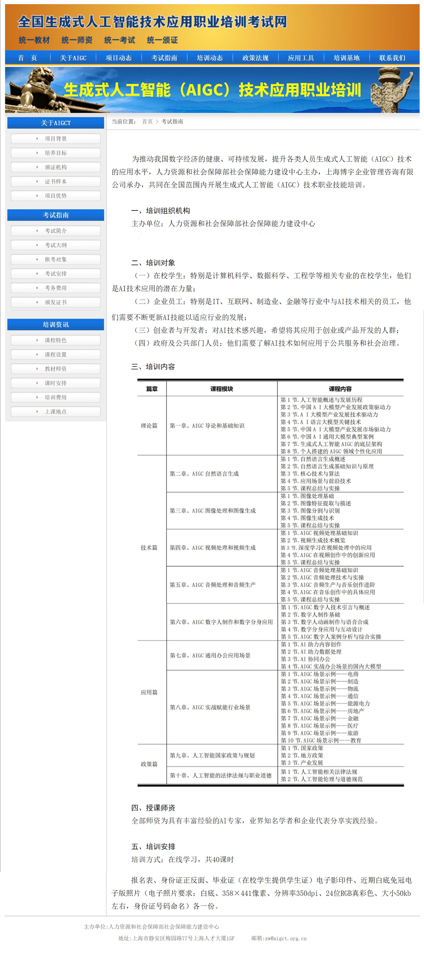Open 课程特色 in 培训资讯 section
This screenshot has height=980, width=424.
click(x=56, y=340)
